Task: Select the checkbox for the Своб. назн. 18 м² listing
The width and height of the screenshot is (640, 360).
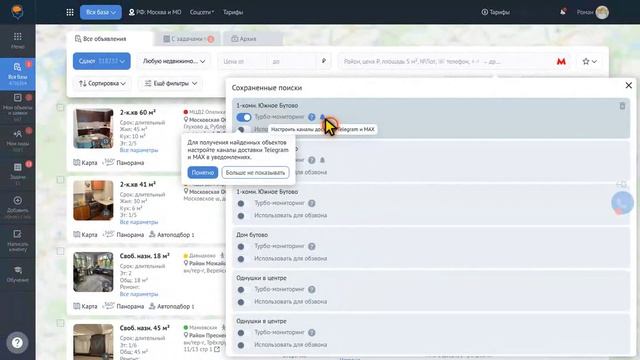Action: click(60, 251)
